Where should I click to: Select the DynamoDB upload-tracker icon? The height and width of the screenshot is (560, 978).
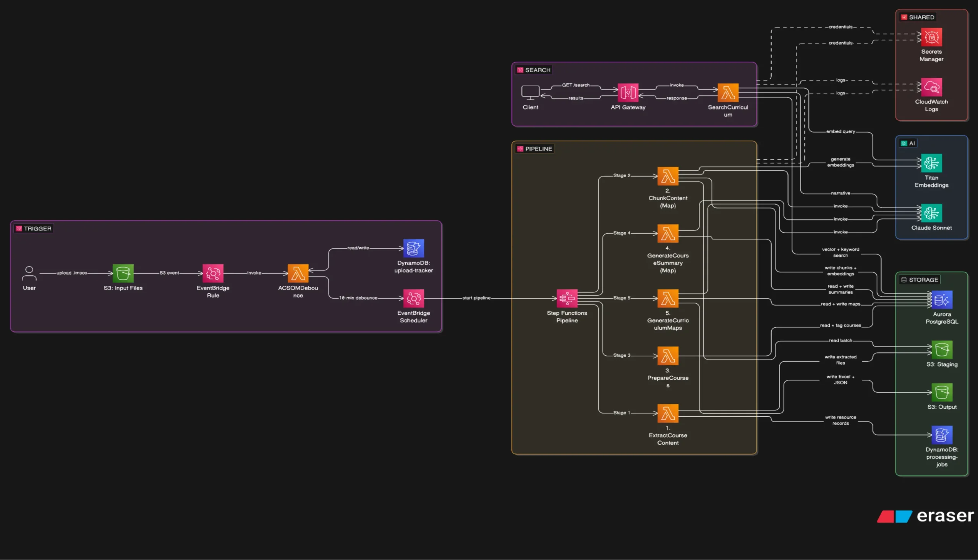pos(413,248)
